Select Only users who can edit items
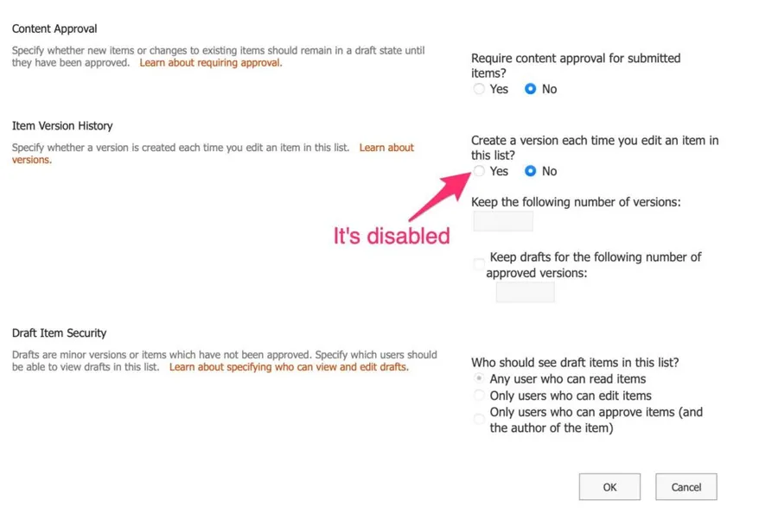 (479, 396)
